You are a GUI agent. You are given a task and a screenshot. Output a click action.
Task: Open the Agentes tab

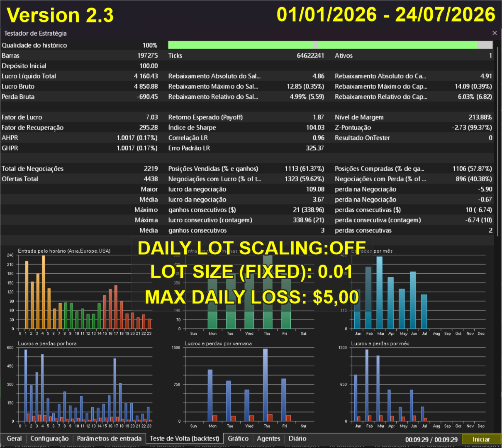268,438
